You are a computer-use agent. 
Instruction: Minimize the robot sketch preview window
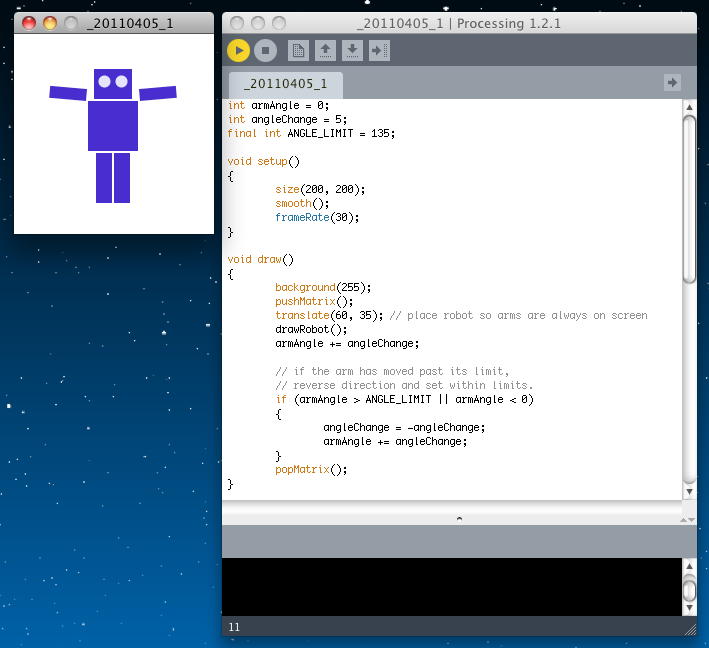49,22
